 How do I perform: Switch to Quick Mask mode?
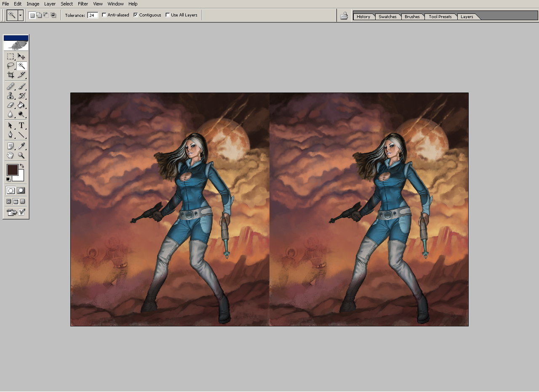click(21, 191)
